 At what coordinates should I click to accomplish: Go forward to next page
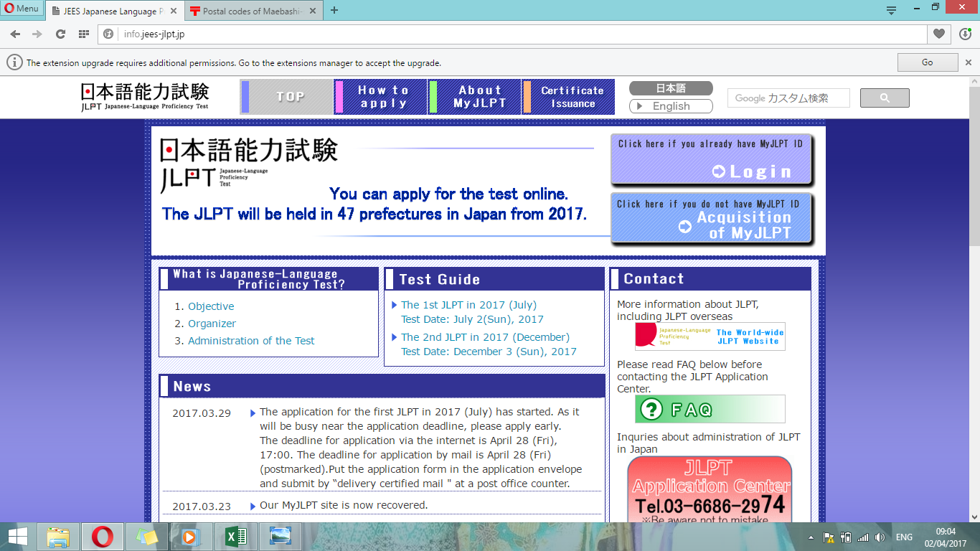37,34
